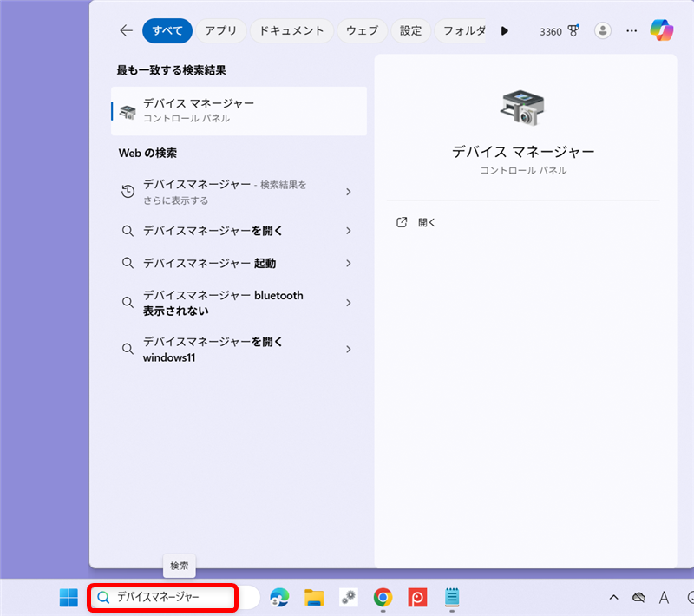This screenshot has width=694, height=616.
Task: Click the back arrow in the search panel
Action: (x=125, y=30)
